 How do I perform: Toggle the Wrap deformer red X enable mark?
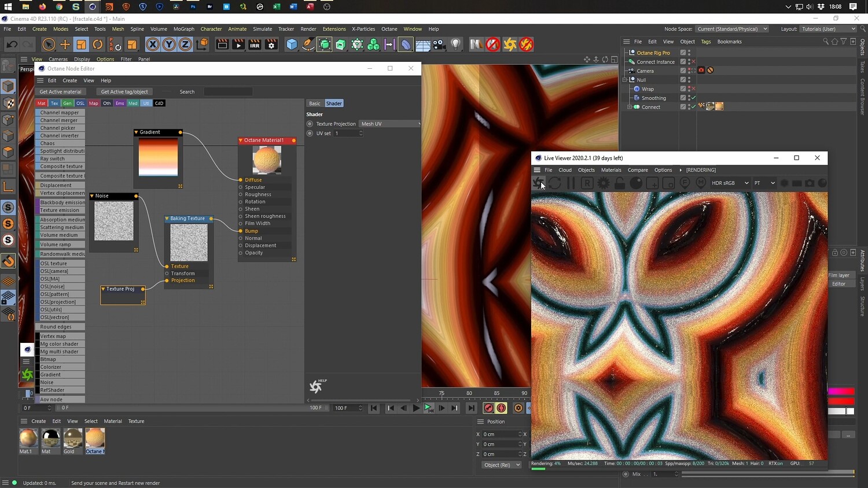(x=693, y=89)
